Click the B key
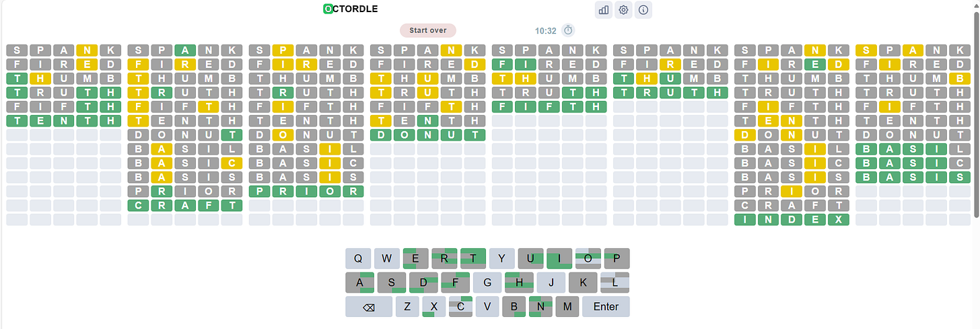The height and width of the screenshot is (329, 980). [x=514, y=307]
